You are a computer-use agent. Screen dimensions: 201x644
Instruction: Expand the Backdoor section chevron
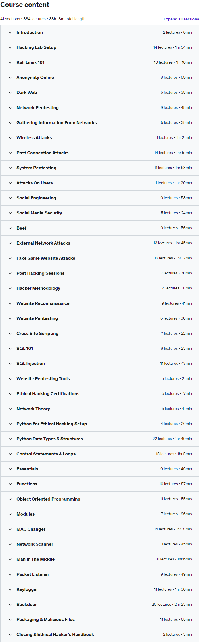[10, 605]
